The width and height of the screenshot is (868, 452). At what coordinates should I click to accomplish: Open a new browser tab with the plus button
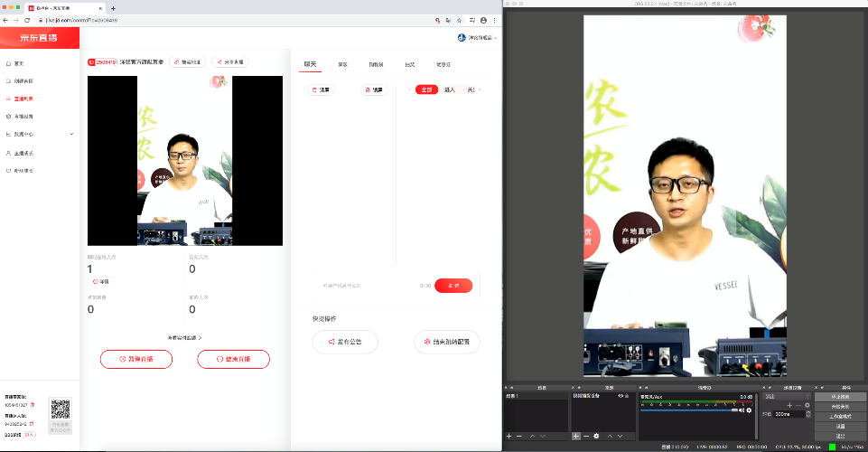point(113,8)
